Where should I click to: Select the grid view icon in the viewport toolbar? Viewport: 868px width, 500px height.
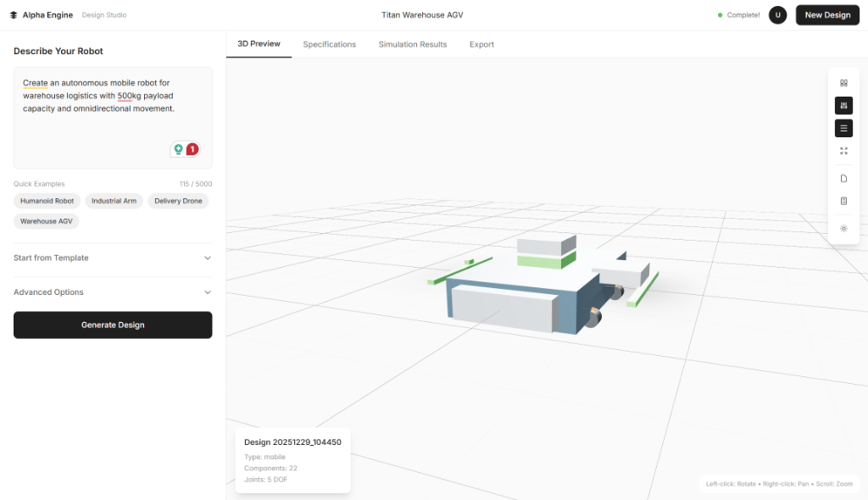843,82
